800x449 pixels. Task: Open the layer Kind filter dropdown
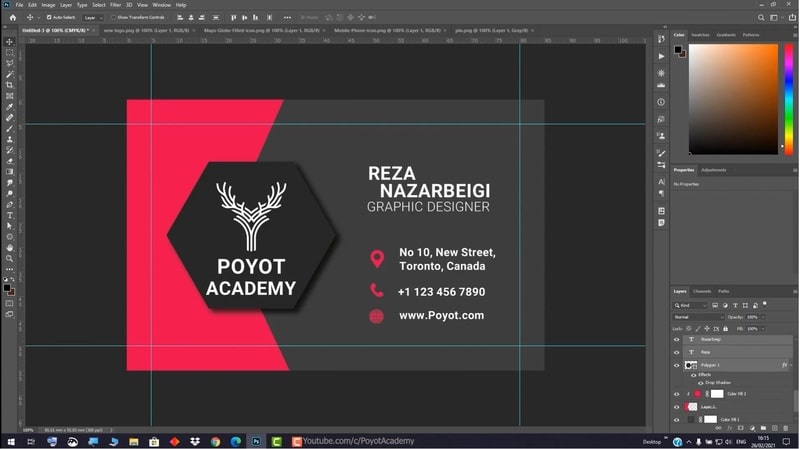pos(690,305)
